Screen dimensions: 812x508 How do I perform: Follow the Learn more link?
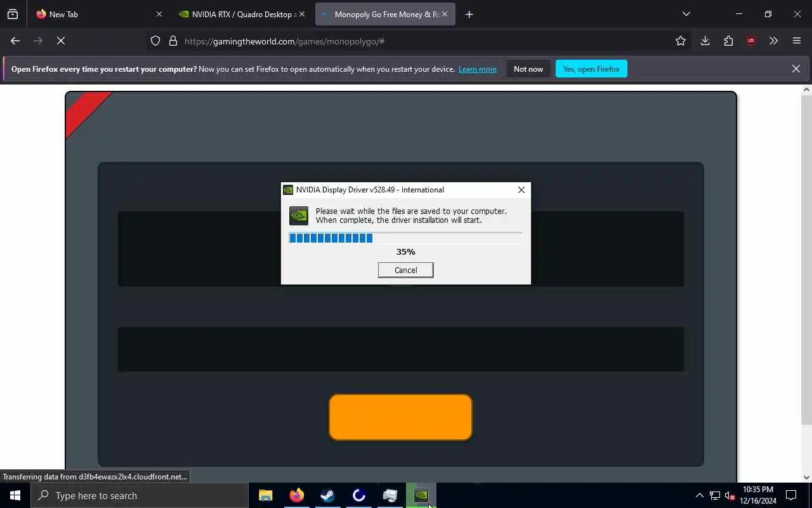click(x=478, y=69)
